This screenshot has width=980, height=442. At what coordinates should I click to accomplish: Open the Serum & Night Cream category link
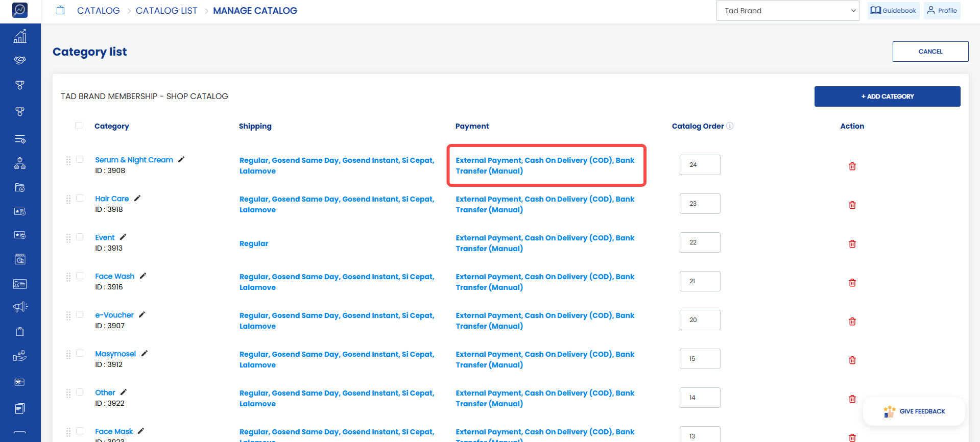tap(134, 160)
